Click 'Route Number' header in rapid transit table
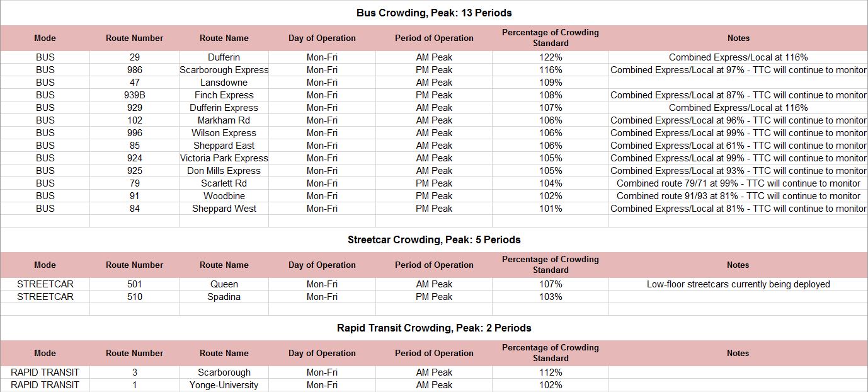This screenshot has height=392, width=868. point(134,353)
